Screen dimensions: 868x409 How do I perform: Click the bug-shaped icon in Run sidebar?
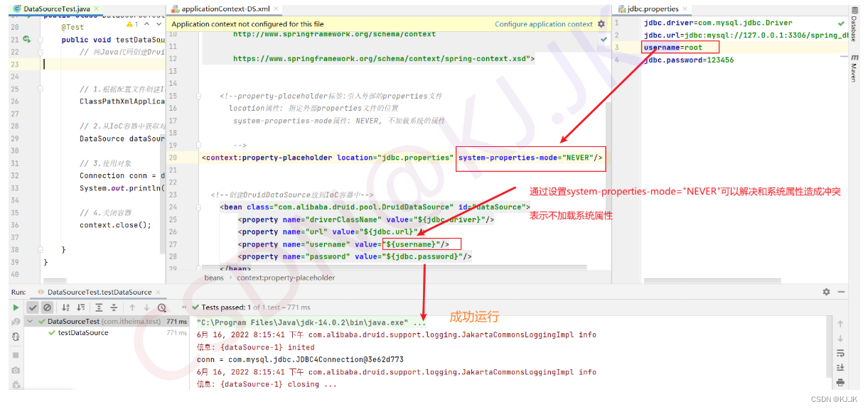click(15, 384)
